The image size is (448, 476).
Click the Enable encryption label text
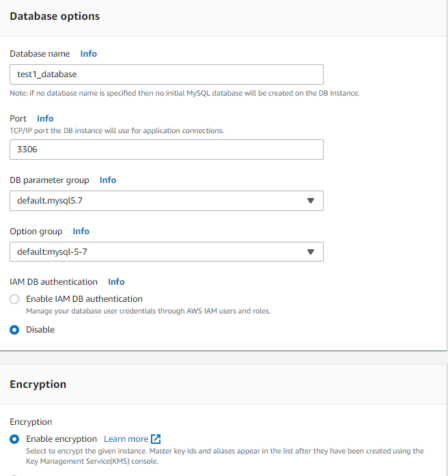[x=61, y=439]
